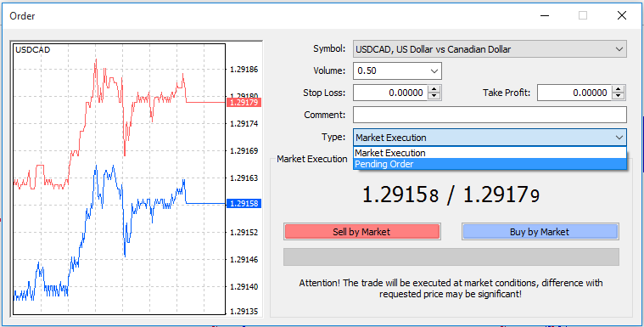Click the Sell by Market button
Viewport: 644px width, 327px height.
click(x=361, y=232)
